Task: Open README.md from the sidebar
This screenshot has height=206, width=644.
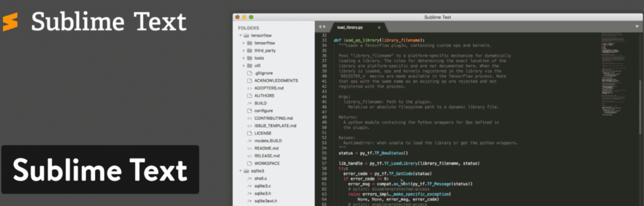Action: 266,148
